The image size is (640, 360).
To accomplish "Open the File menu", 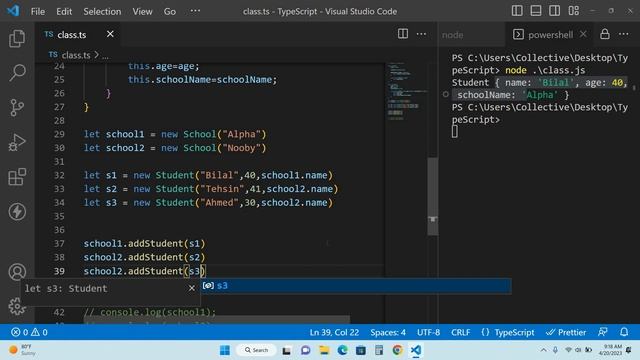I will coord(38,11).
